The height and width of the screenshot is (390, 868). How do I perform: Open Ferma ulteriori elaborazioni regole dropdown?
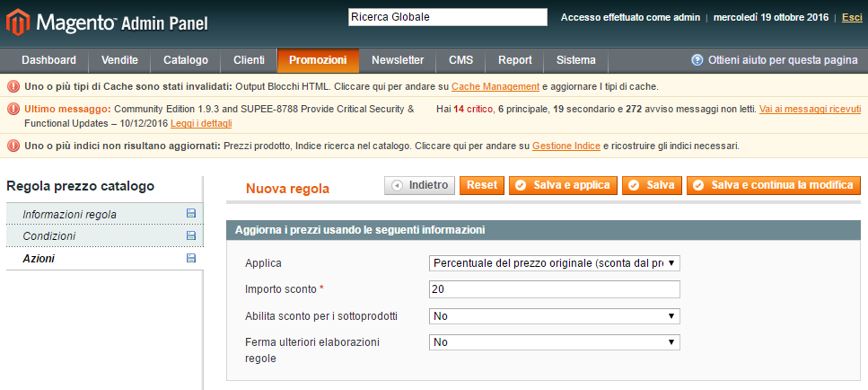coord(554,342)
